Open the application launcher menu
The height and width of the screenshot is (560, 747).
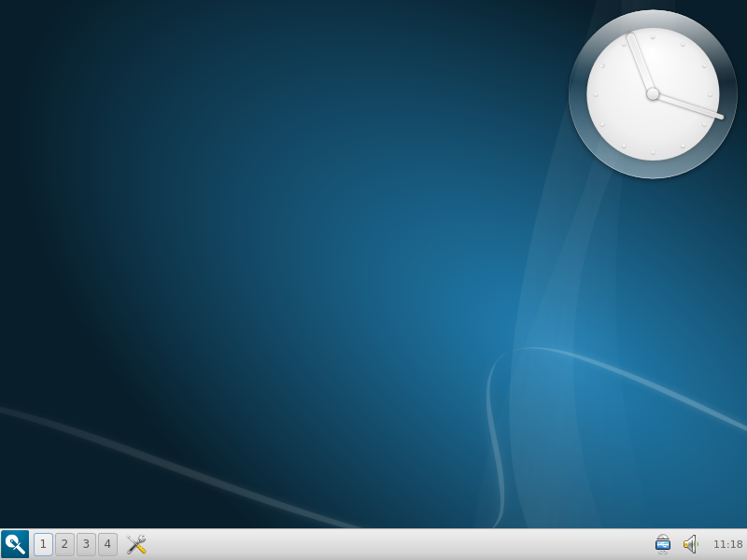(x=15, y=544)
